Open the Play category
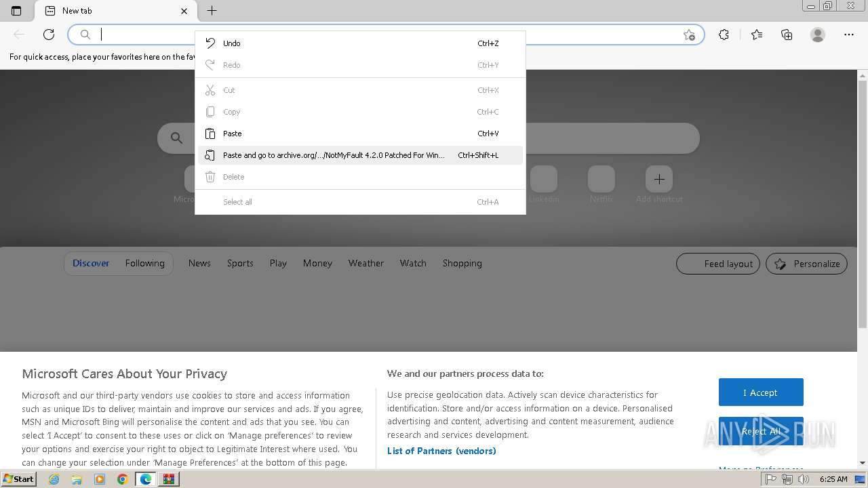Viewport: 868px width, 488px height. [278, 263]
